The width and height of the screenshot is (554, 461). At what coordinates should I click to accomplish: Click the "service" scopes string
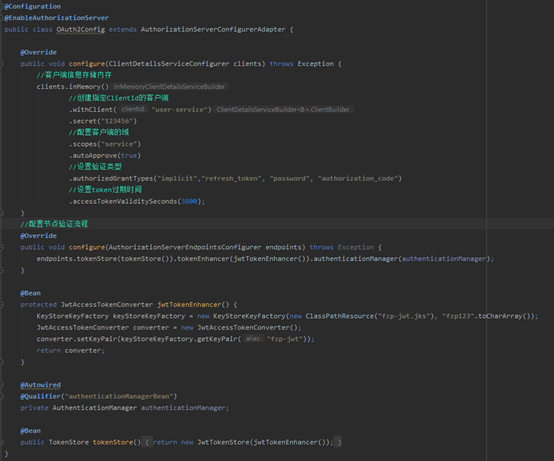119,144
